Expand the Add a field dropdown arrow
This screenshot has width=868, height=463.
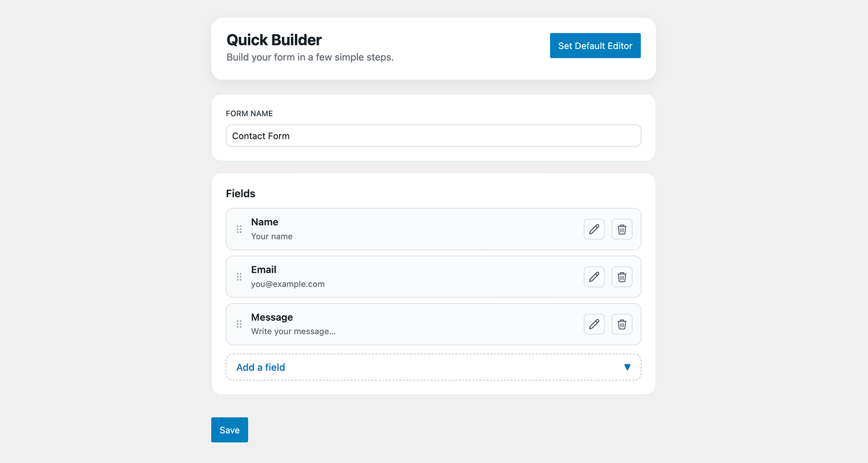627,368
